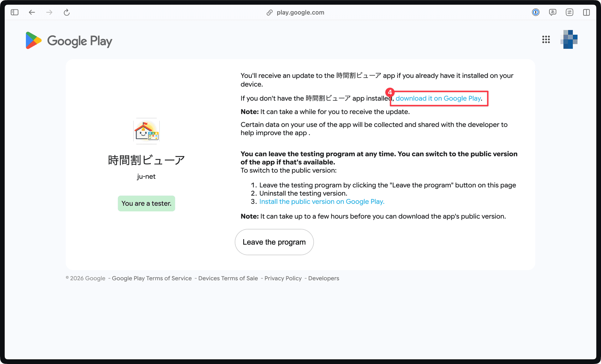Follow the download it on Google Play link
The height and width of the screenshot is (364, 601).
pyautogui.click(x=438, y=98)
